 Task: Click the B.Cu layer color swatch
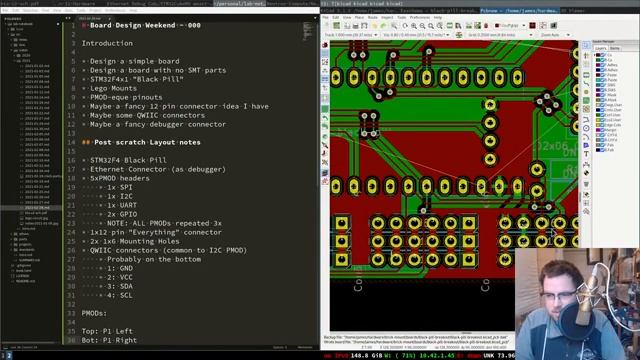click(x=598, y=60)
